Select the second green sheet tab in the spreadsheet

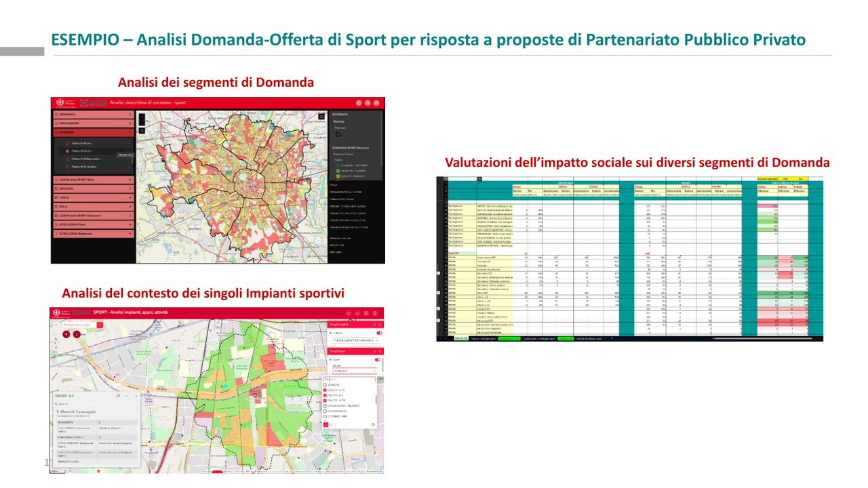[566, 338]
